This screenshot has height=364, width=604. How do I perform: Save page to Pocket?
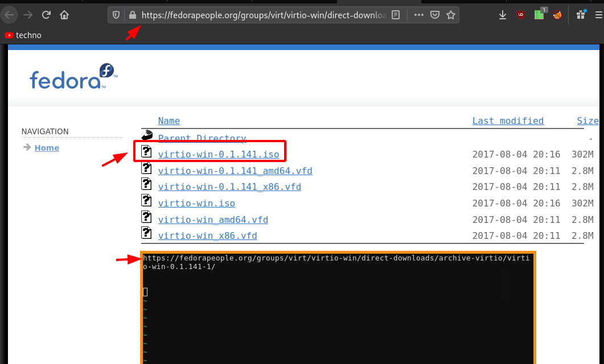tap(435, 15)
